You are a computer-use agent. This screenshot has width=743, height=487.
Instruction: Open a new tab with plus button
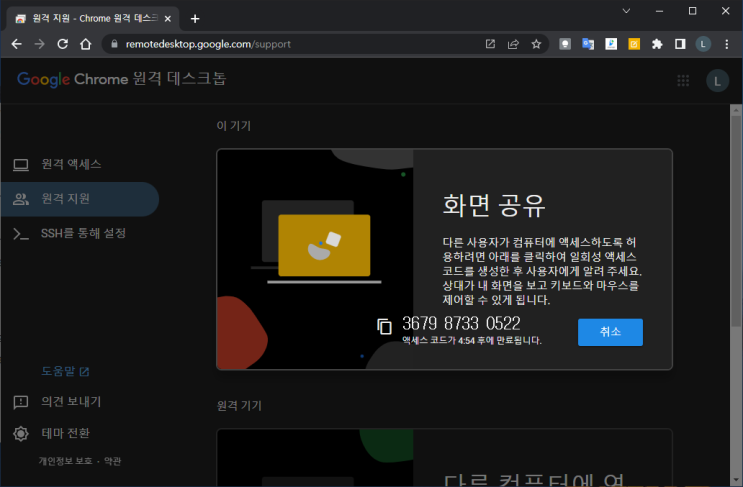point(195,18)
